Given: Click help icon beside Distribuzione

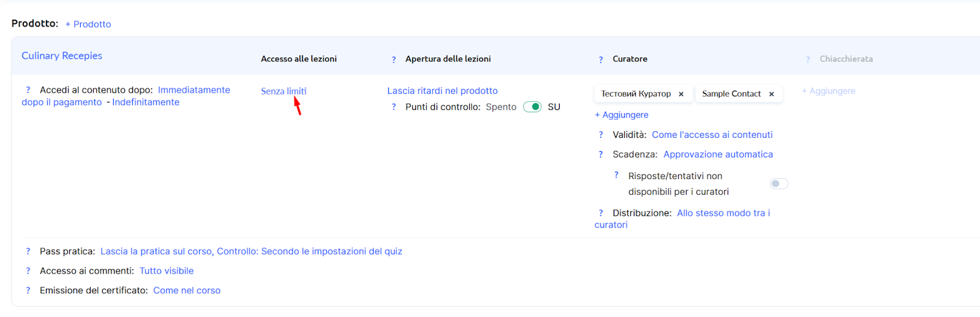Looking at the screenshot, I should 601,213.
